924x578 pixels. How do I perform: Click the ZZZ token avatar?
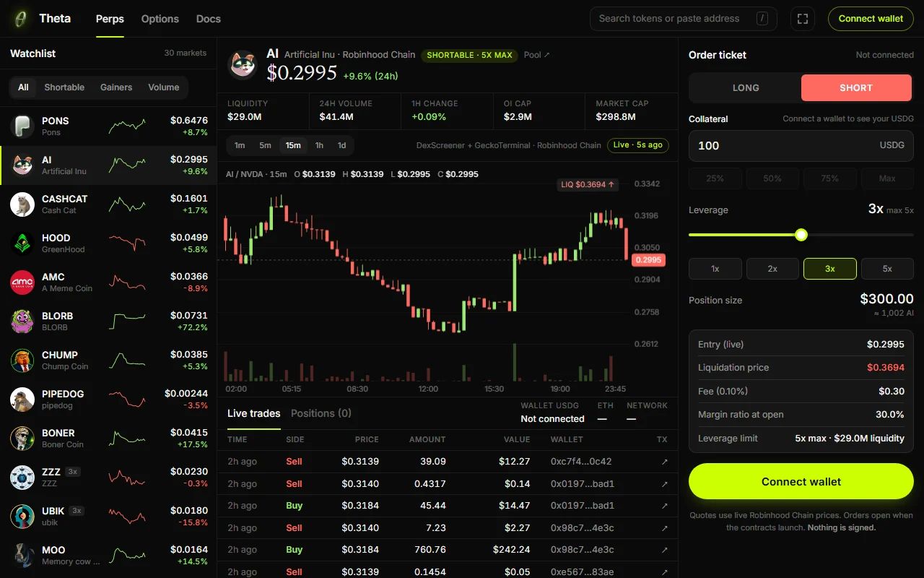pyautogui.click(x=22, y=478)
